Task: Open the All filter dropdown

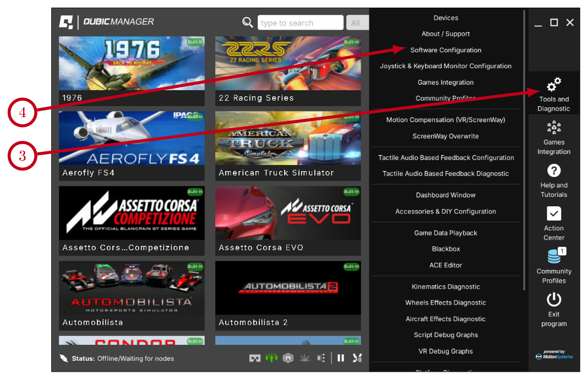Action: pos(357,23)
